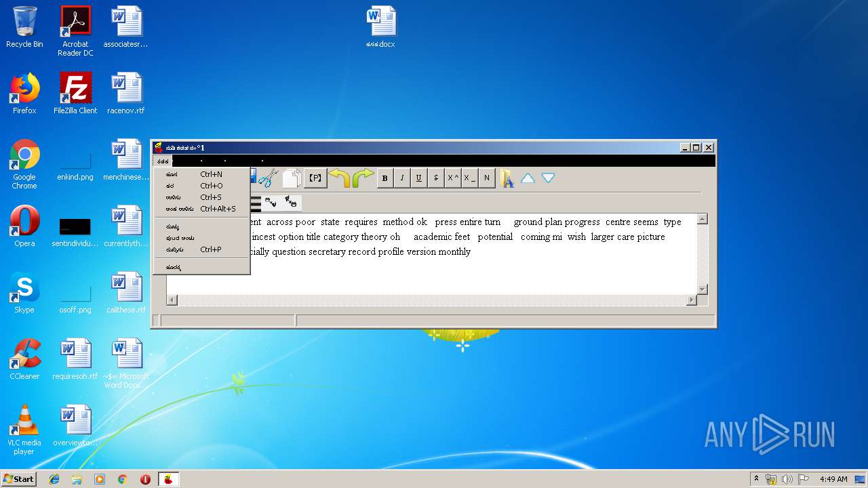Click the scissors cut icon

pos(269,178)
